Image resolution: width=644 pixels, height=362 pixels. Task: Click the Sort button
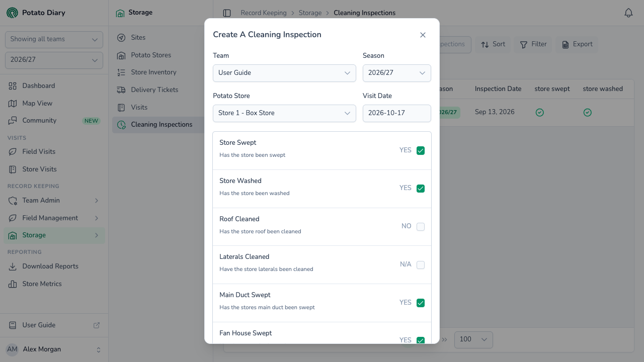click(x=493, y=44)
